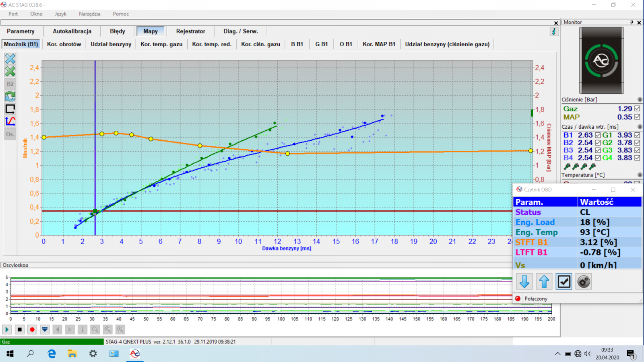Viewport: 644px width, 362px height.
Task: Select the Udział benzyny (ciśnienie gazu) tab
Action: click(447, 44)
